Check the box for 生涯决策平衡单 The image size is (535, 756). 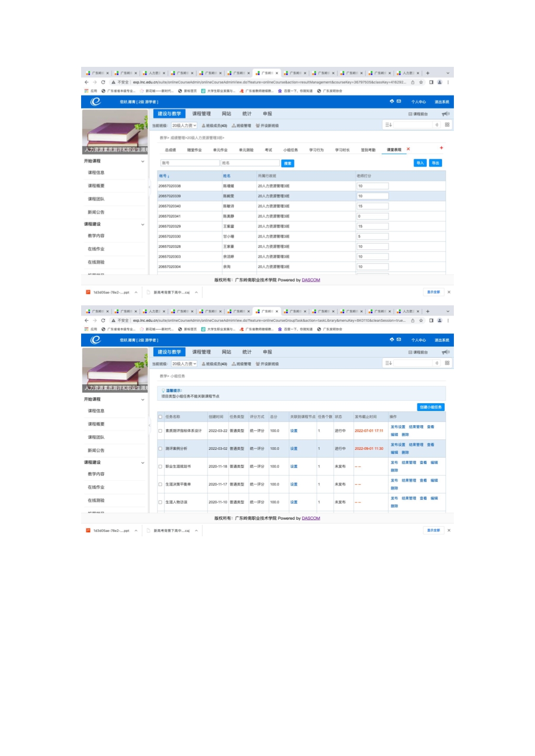(x=160, y=484)
